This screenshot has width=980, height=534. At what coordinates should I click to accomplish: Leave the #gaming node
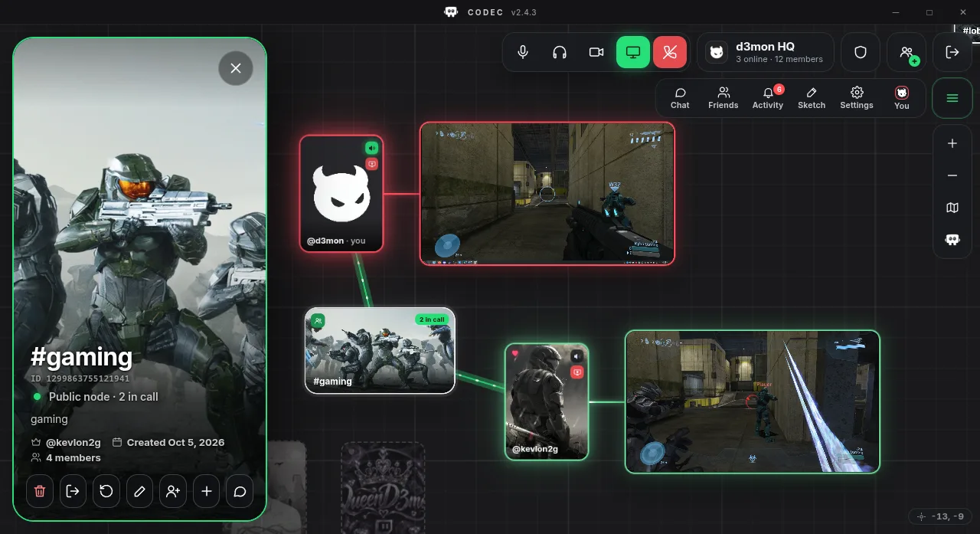click(73, 491)
